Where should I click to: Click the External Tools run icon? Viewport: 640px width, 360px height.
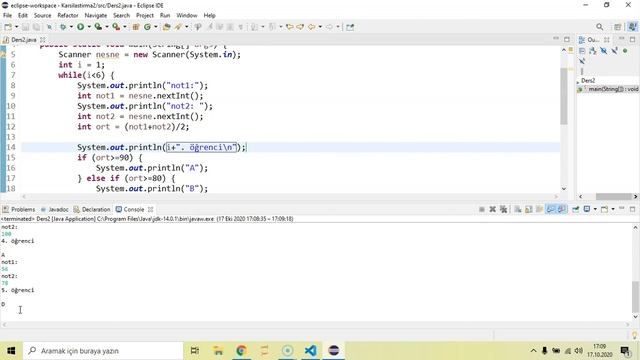click(x=116, y=27)
